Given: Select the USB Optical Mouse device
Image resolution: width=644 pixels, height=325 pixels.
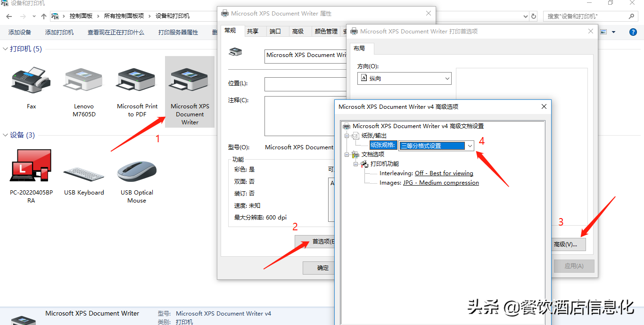Looking at the screenshot, I should pyautogui.click(x=137, y=171).
